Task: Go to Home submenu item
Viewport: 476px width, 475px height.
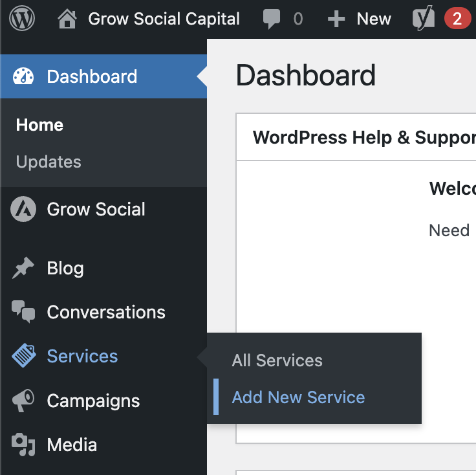Action: [39, 125]
